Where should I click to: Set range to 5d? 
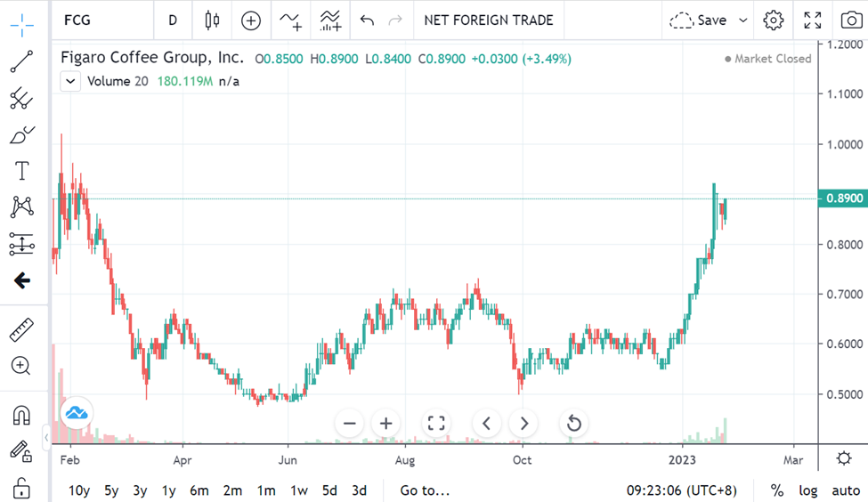329,490
